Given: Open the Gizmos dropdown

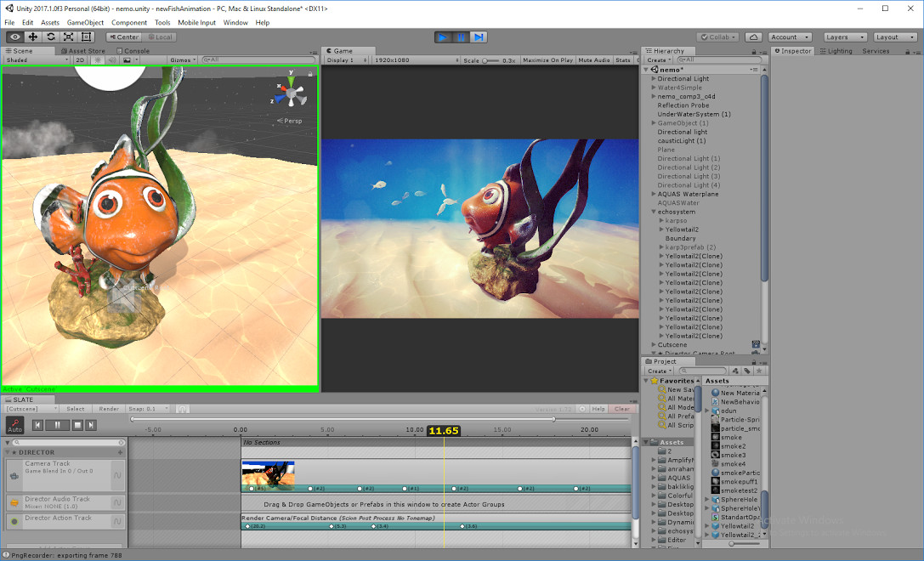Looking at the screenshot, I should click(183, 60).
